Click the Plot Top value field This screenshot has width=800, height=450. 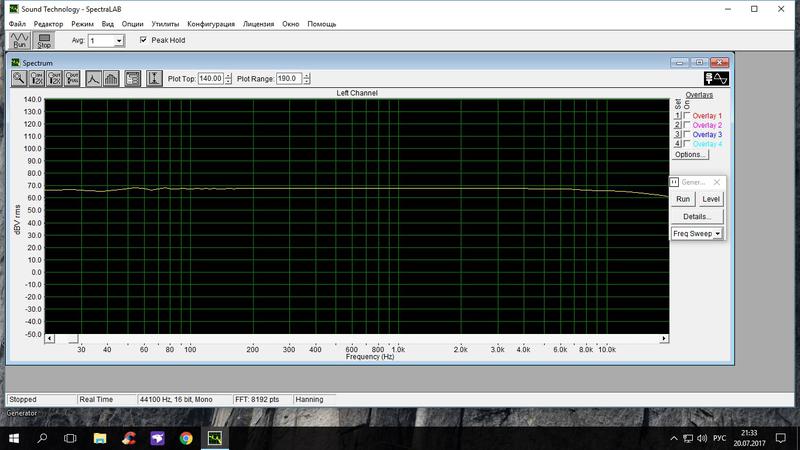click(210, 79)
